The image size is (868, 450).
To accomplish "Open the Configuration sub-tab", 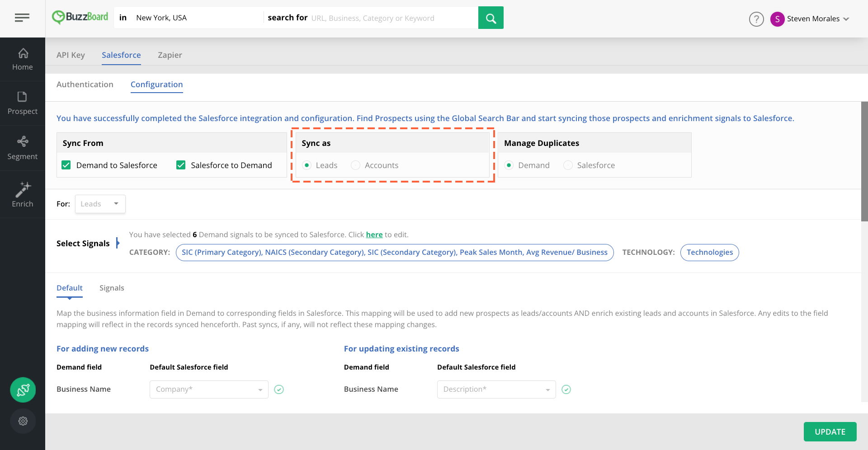I will pos(157,84).
